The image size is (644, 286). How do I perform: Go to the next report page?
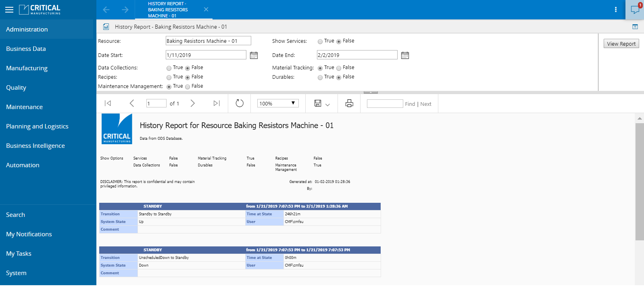click(193, 103)
